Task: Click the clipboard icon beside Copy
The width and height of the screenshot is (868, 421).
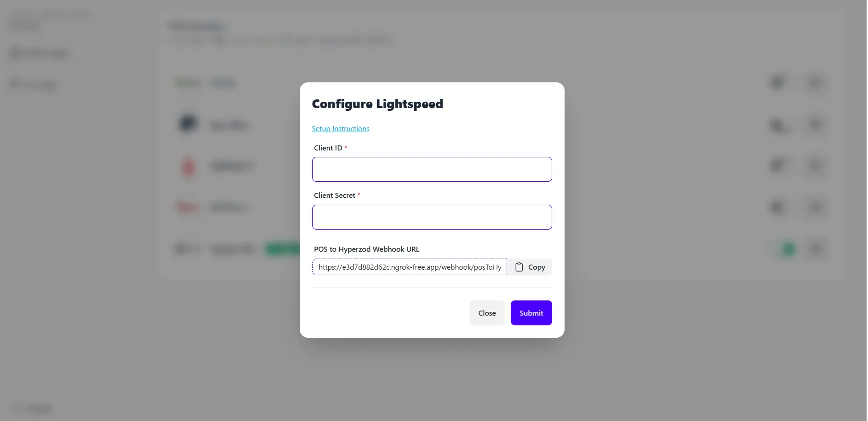Action: pyautogui.click(x=519, y=267)
